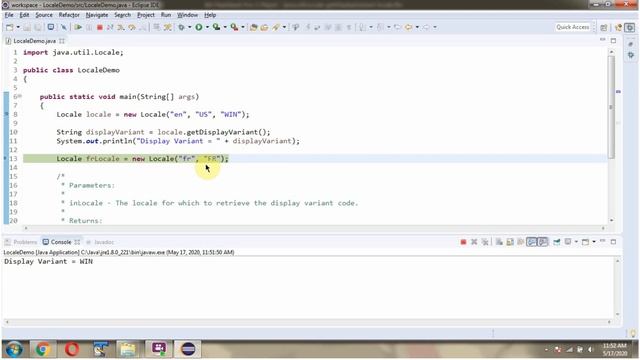Click the Suspend debug icon

tap(89, 27)
